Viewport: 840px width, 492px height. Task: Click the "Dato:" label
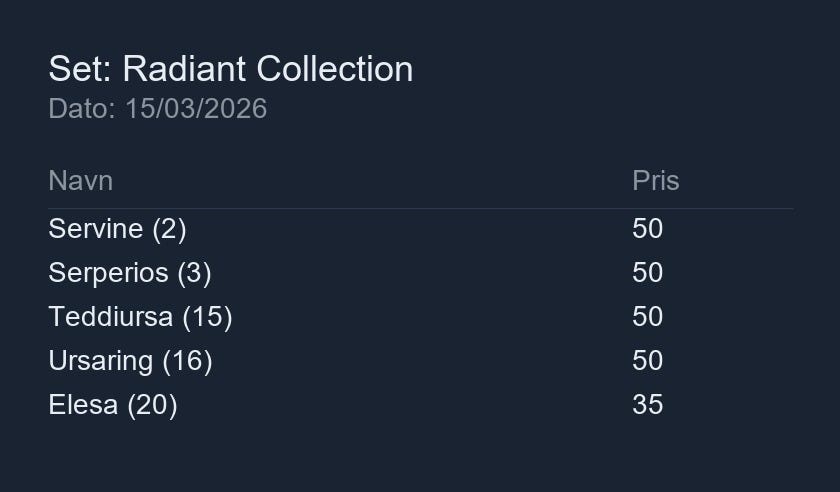click(x=82, y=108)
